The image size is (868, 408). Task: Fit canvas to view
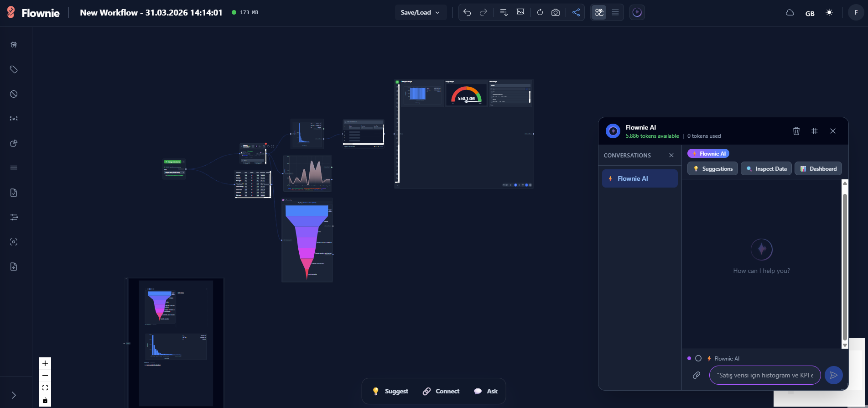45,388
